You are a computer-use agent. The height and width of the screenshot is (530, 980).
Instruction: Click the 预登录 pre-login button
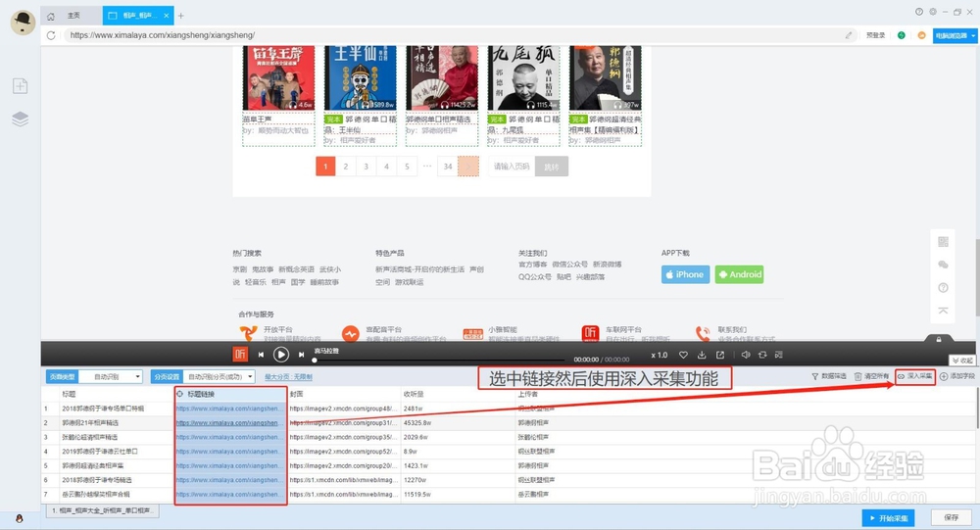[x=875, y=35]
